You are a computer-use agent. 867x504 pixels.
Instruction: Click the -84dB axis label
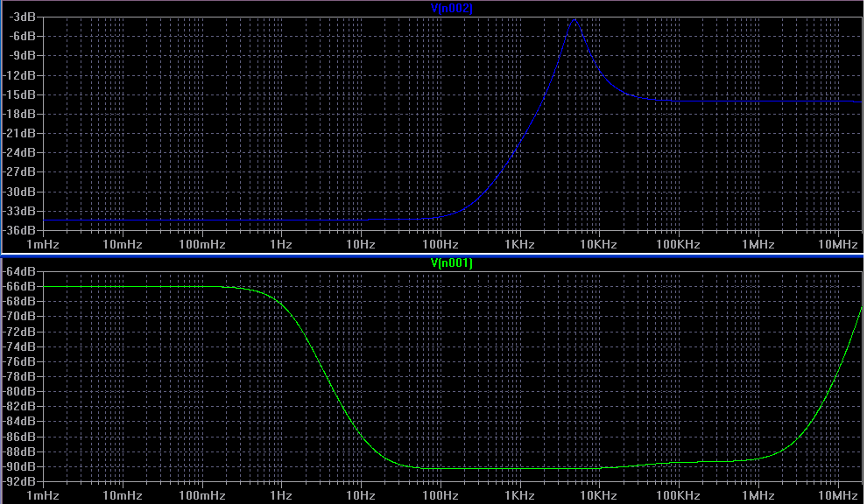(20, 421)
